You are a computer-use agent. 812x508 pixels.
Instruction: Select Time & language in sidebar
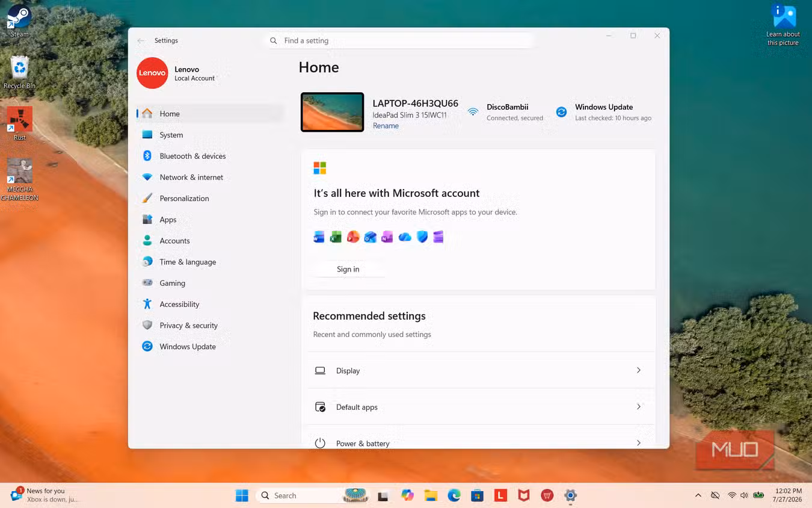point(188,262)
